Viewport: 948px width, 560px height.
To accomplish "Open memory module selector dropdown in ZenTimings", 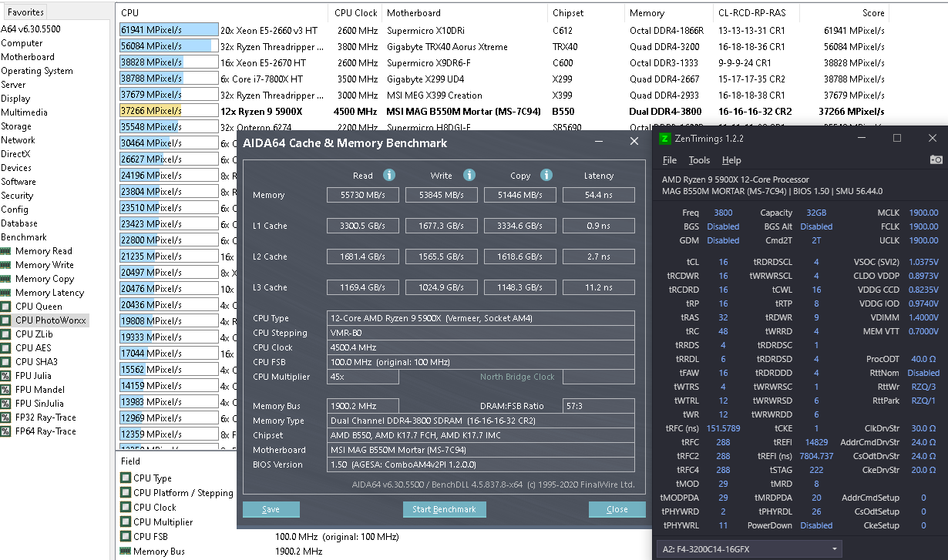I will 748,549.
